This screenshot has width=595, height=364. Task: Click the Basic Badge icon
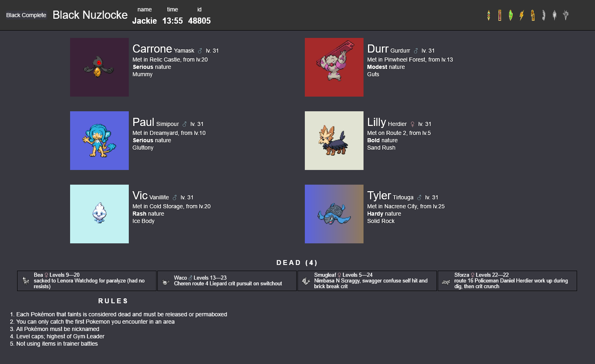(500, 15)
